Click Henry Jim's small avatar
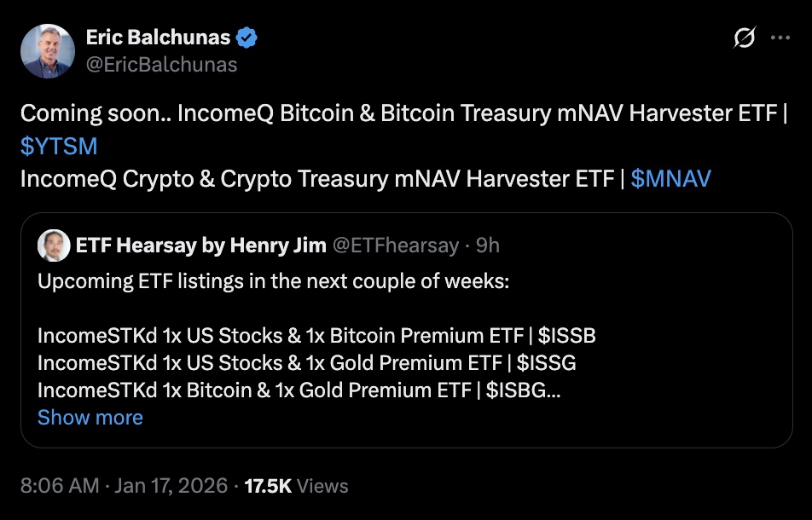This screenshot has width=812, height=520. click(53, 246)
